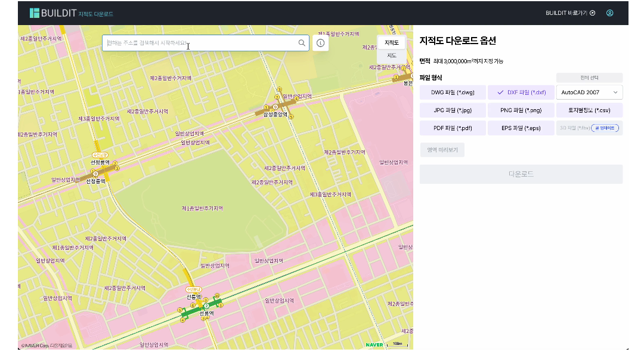The image size is (644, 358).
Task: Pick PNG 파일 (*.png) format
Action: (521, 110)
